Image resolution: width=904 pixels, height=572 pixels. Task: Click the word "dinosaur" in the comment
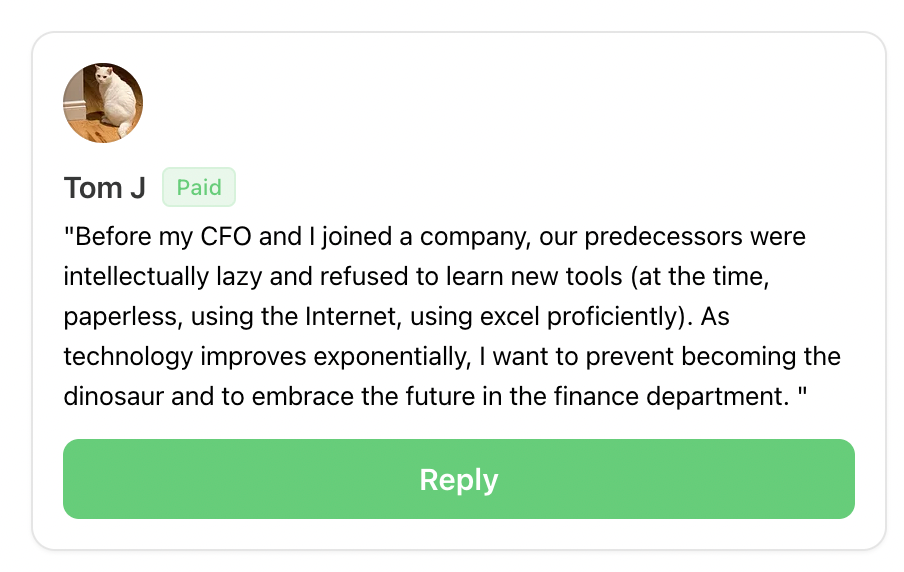tap(114, 397)
